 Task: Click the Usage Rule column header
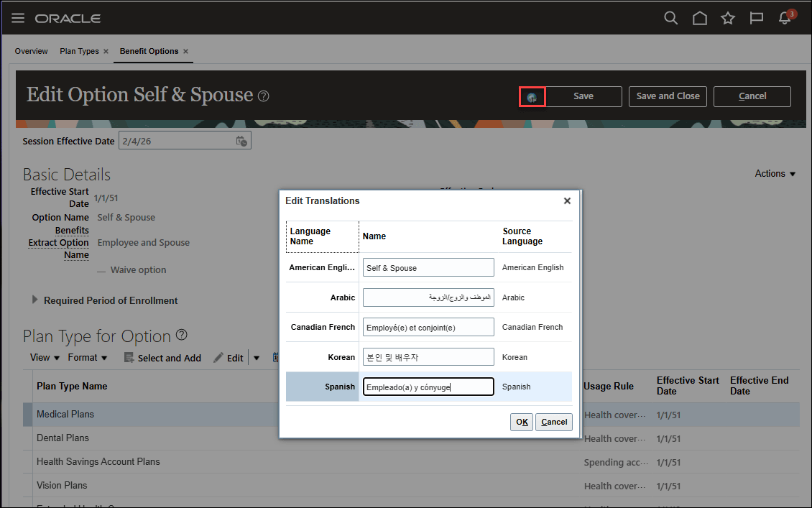pyautogui.click(x=608, y=387)
